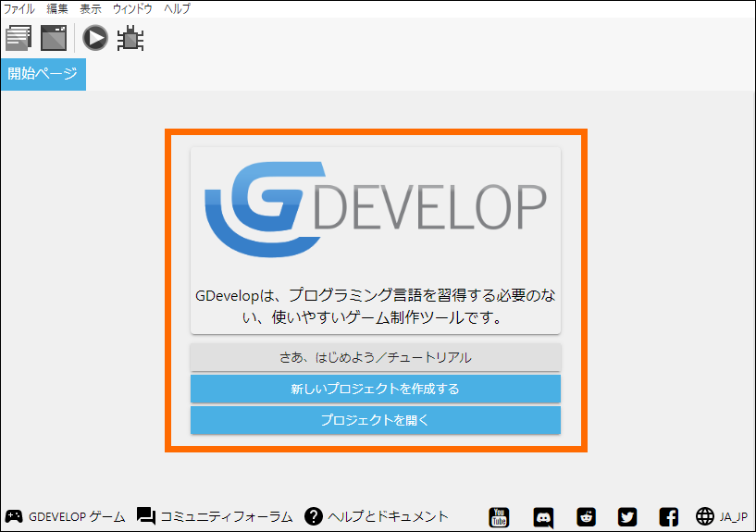Change language via JA_JP label
Viewport: 756px width, 532px height.
(x=734, y=517)
